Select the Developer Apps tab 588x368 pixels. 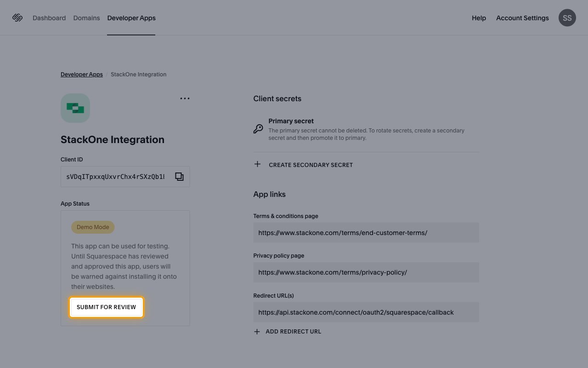(131, 18)
